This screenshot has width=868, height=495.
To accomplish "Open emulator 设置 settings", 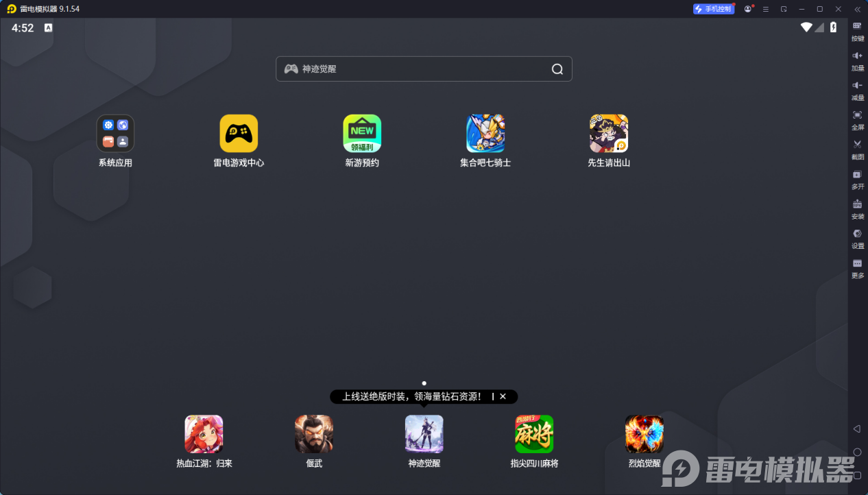I will [x=858, y=239].
